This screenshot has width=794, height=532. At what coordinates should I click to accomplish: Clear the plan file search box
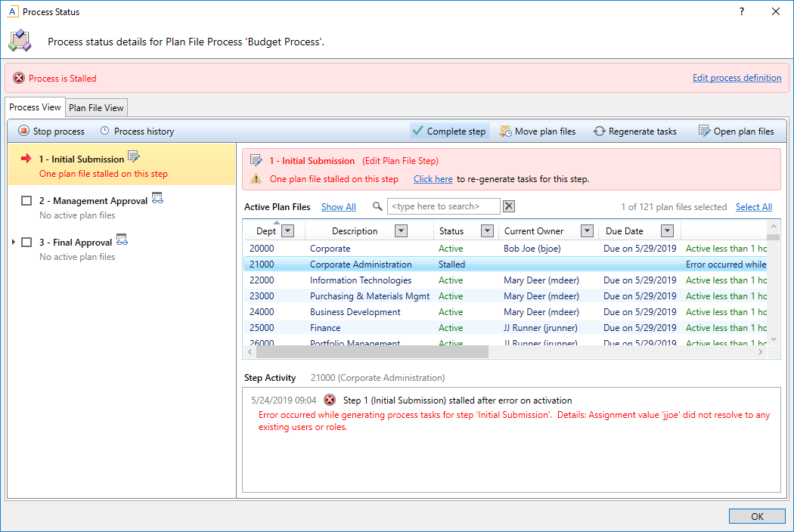(509, 207)
